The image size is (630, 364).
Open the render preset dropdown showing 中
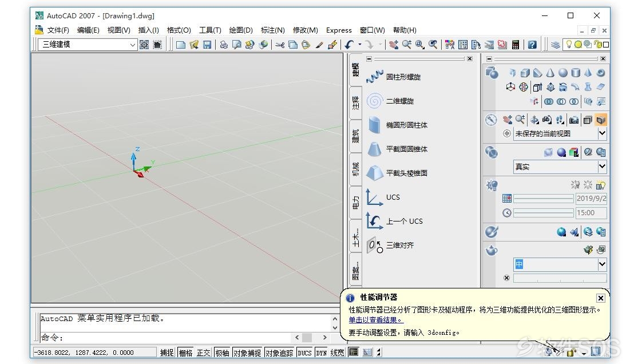tap(602, 264)
